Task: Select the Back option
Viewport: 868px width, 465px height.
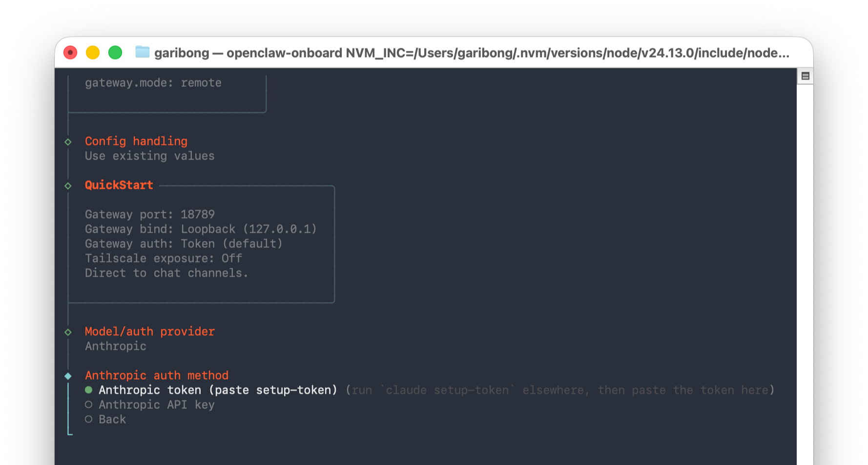Action: click(105, 420)
